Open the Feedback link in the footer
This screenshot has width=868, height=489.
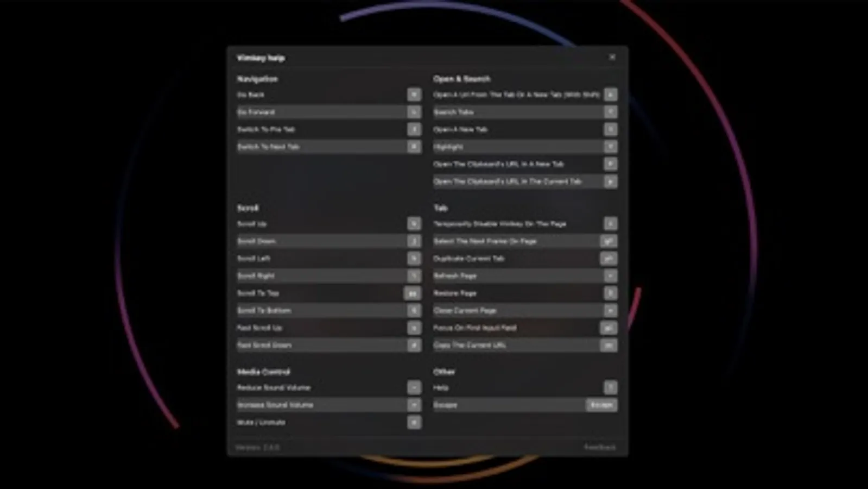click(600, 447)
